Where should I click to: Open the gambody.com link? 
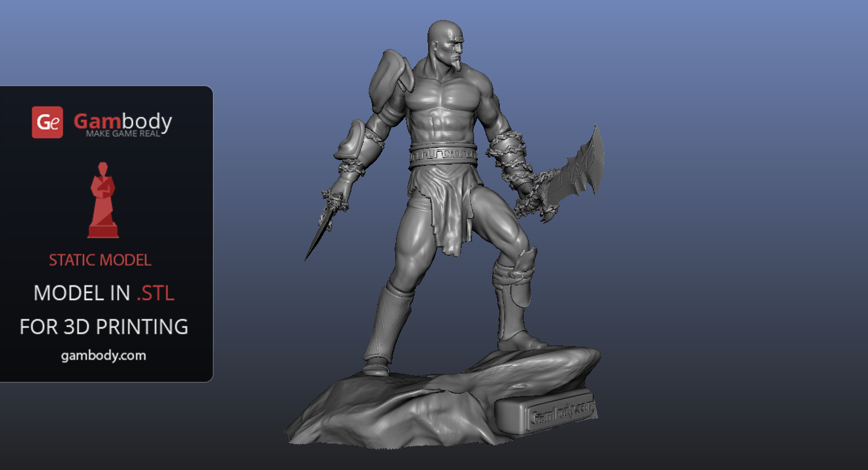[103, 356]
